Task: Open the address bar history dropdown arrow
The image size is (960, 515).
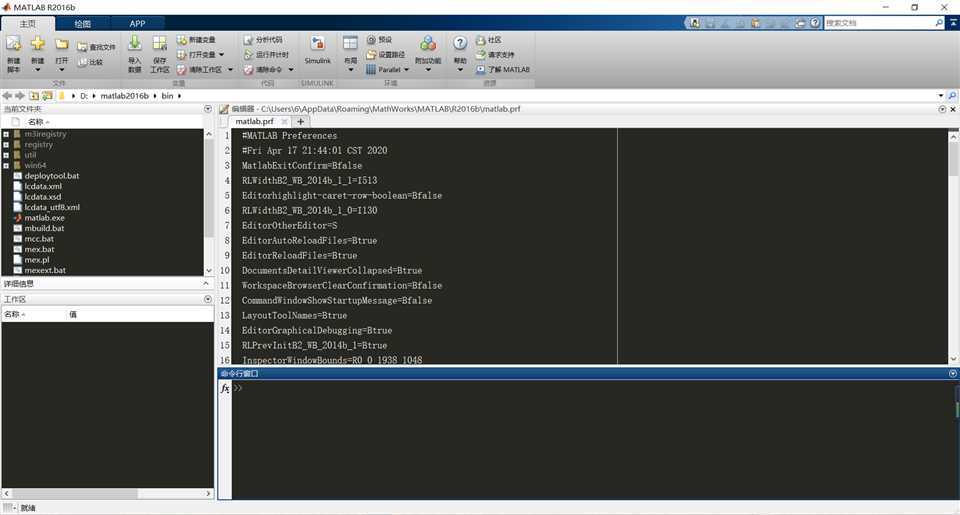Action: tap(941, 96)
